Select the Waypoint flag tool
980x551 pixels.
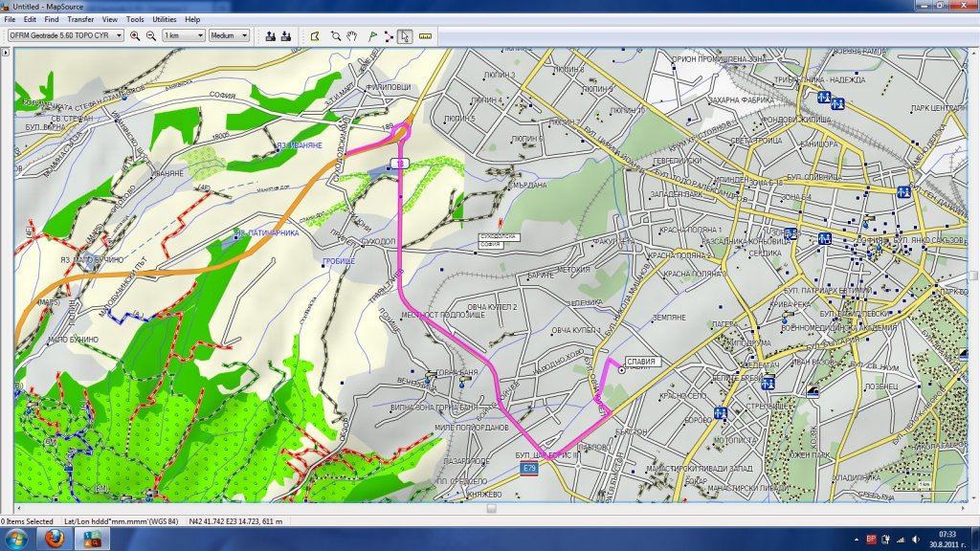coord(372,36)
